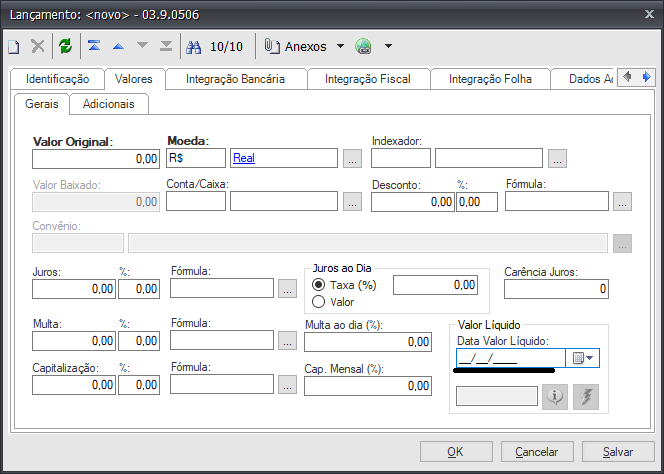Viewport: 664px width, 474px height.
Task: Open Desconto Fórmula ellipsis button
Action: click(622, 202)
